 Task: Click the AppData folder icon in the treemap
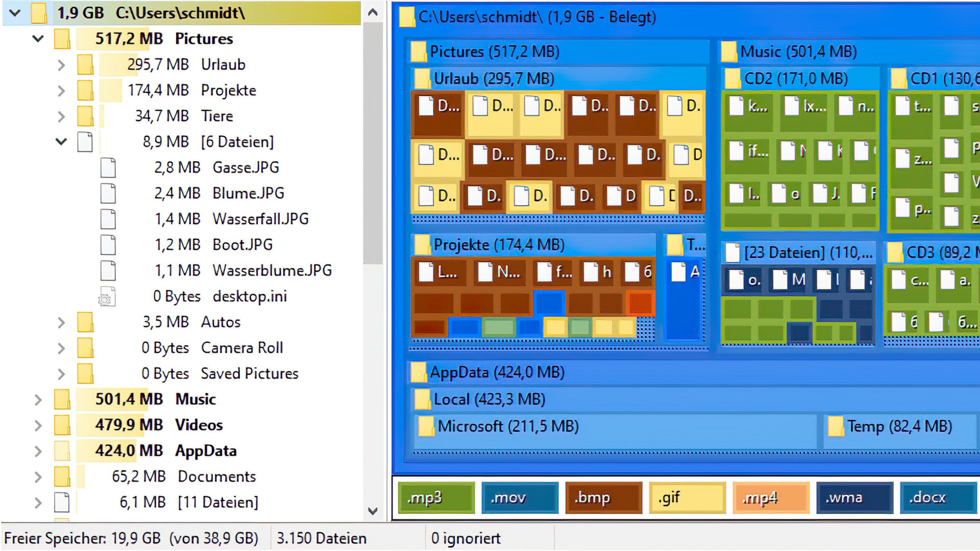click(x=419, y=372)
